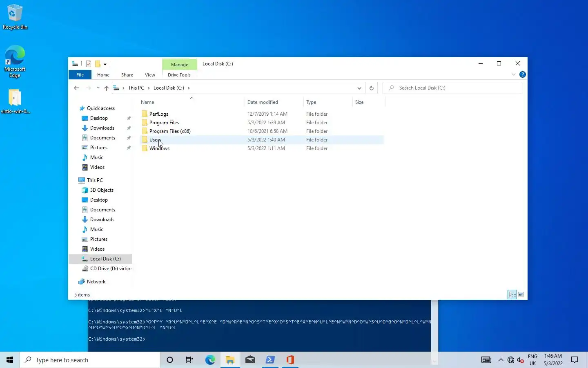The width and height of the screenshot is (588, 368).
Task: Expand the ribbon chevron
Action: pyautogui.click(x=513, y=74)
